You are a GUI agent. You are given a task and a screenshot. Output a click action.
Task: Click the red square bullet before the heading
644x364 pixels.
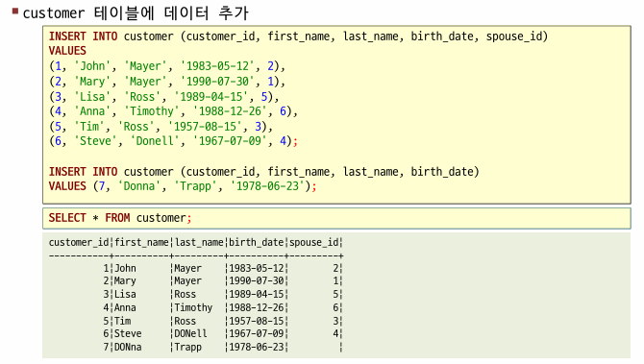click(15, 12)
